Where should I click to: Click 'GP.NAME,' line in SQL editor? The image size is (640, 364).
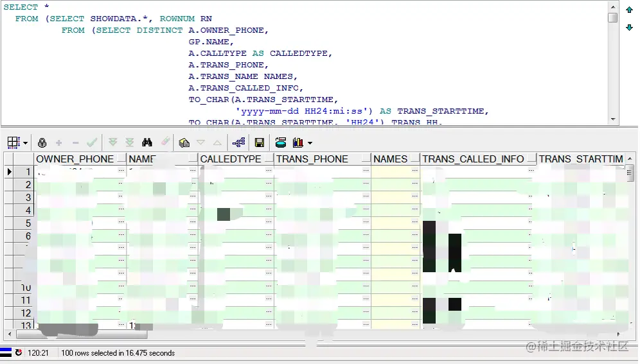(211, 42)
